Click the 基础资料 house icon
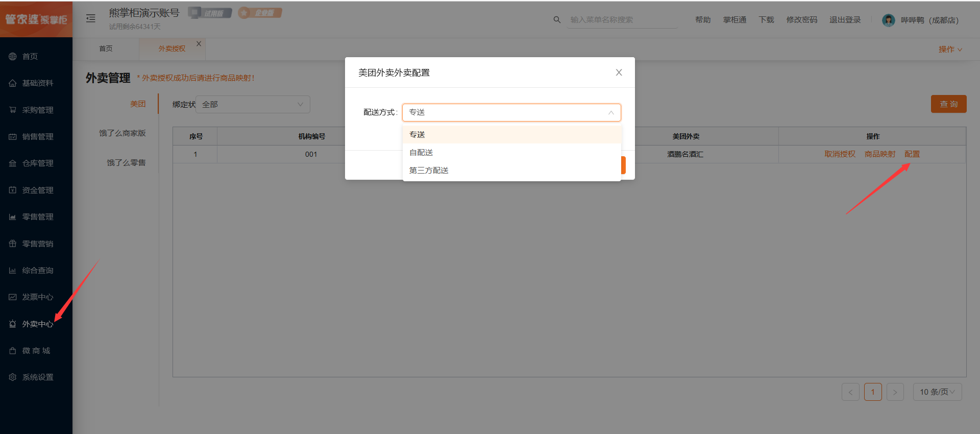 13,83
